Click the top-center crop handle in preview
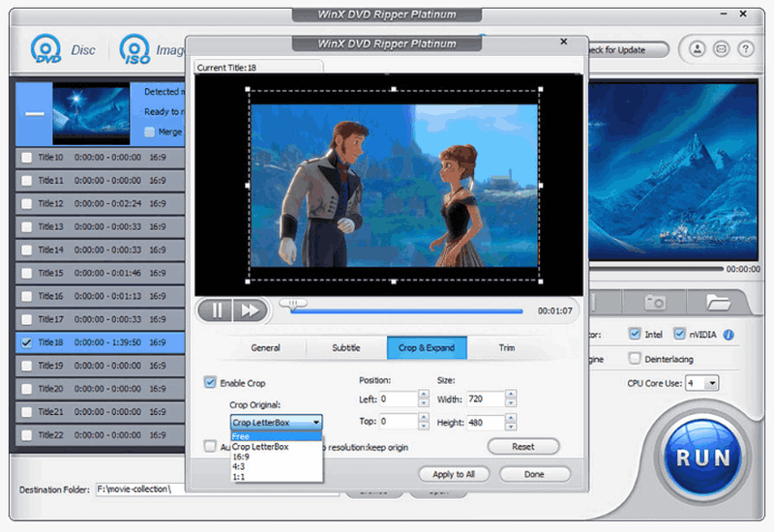This screenshot has height=532, width=774. 394,89
